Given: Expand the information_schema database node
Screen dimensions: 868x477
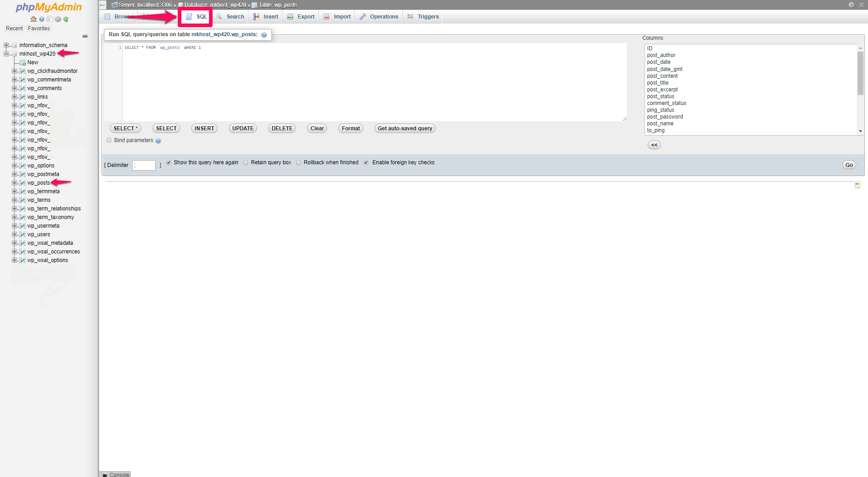Looking at the screenshot, I should pos(6,45).
